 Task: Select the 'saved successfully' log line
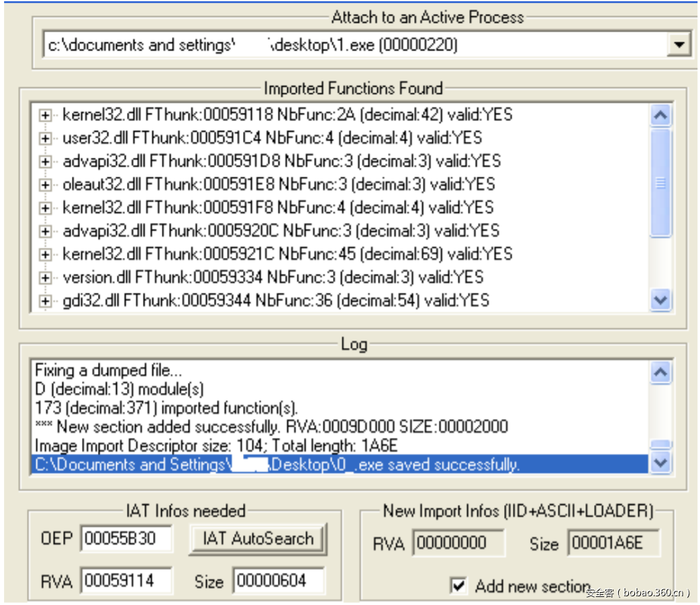[x=277, y=465]
